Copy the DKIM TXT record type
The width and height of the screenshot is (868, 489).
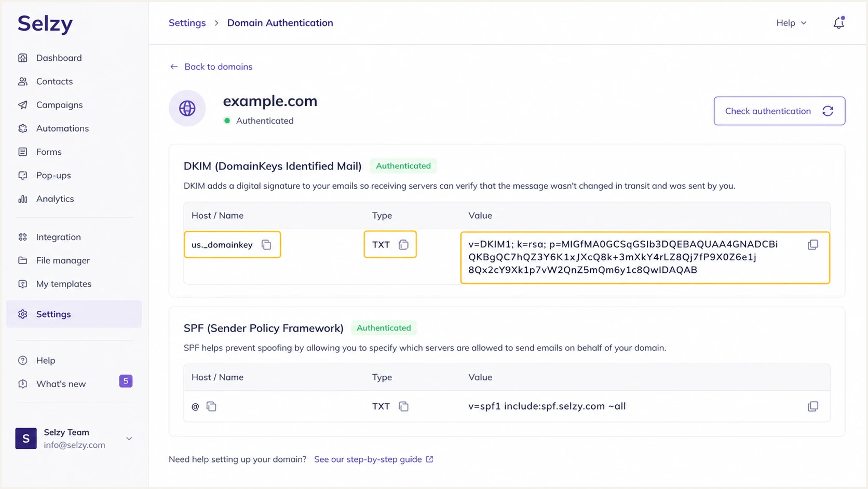click(x=403, y=245)
